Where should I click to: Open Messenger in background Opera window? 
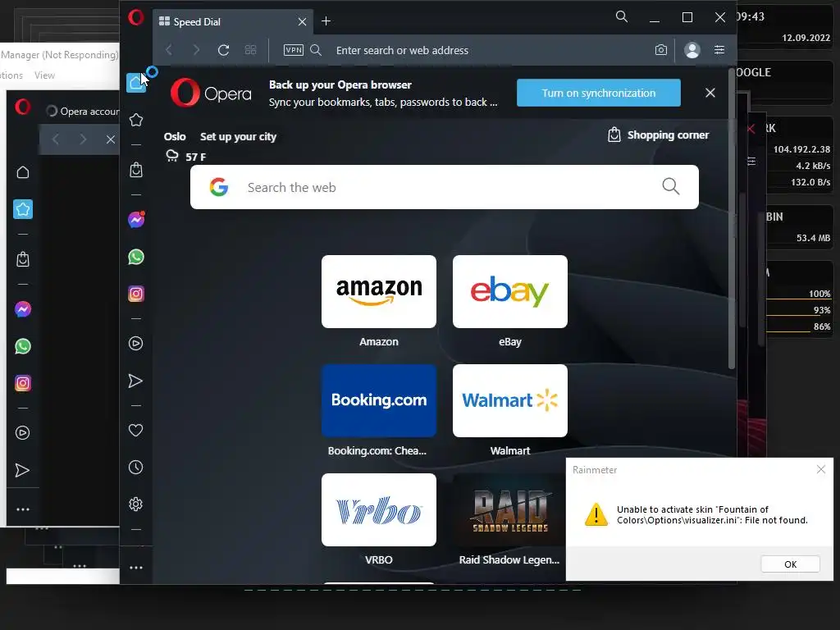pyautogui.click(x=22, y=309)
